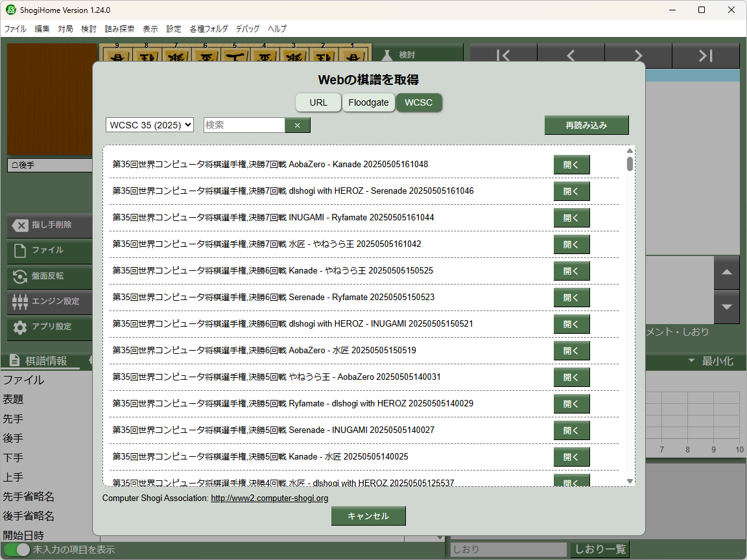Open the computer-shogi.org link
The image size is (747, 560).
[270, 498]
